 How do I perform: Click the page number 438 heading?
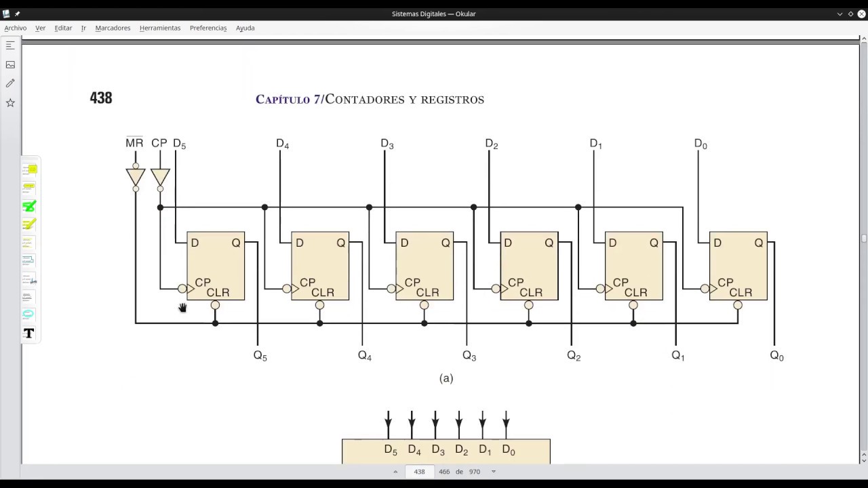coord(101,98)
